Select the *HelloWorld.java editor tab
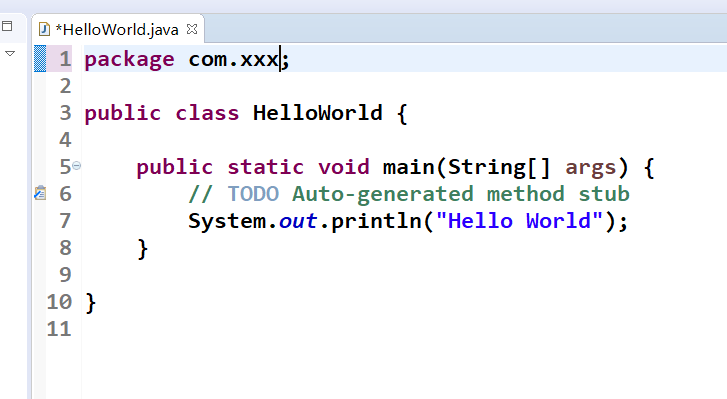The width and height of the screenshot is (727, 399). [118, 30]
